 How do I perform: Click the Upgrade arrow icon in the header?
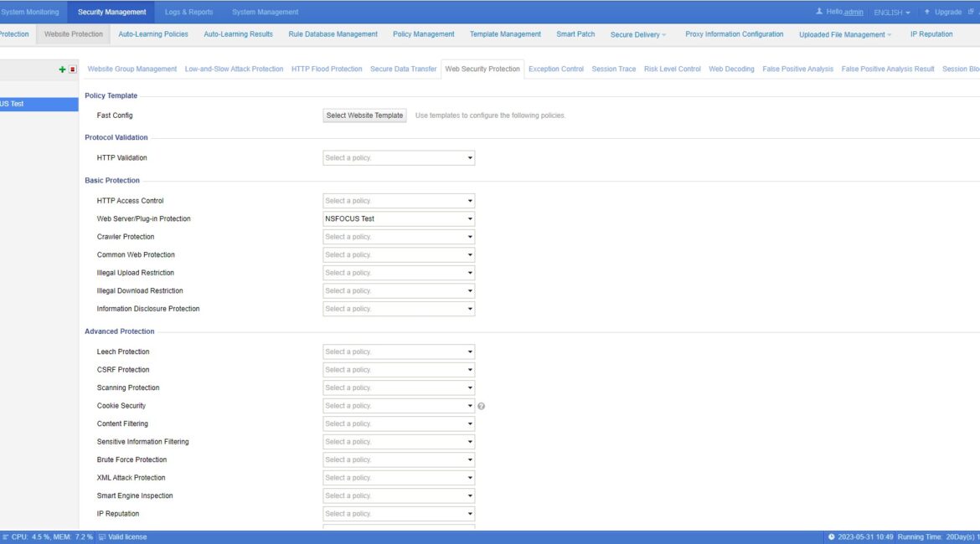(x=927, y=11)
